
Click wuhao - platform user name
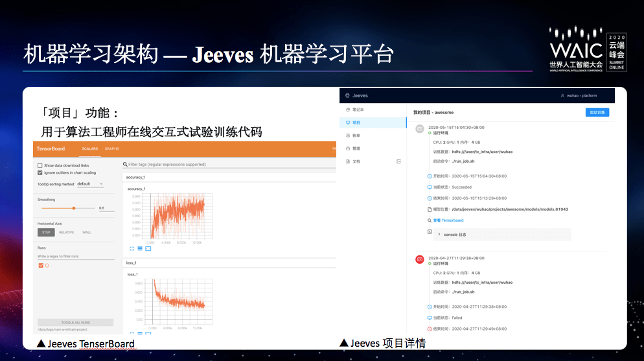[582, 96]
